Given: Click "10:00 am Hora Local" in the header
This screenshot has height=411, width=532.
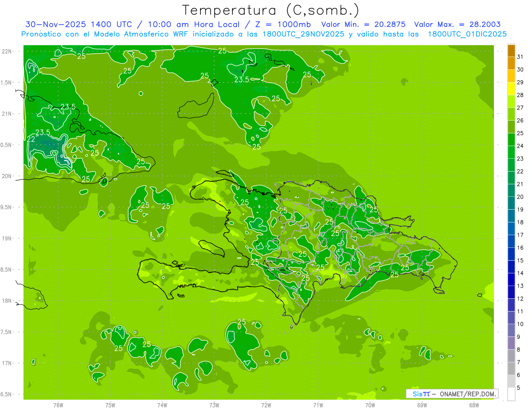Looking at the screenshot, I should click(x=193, y=25).
